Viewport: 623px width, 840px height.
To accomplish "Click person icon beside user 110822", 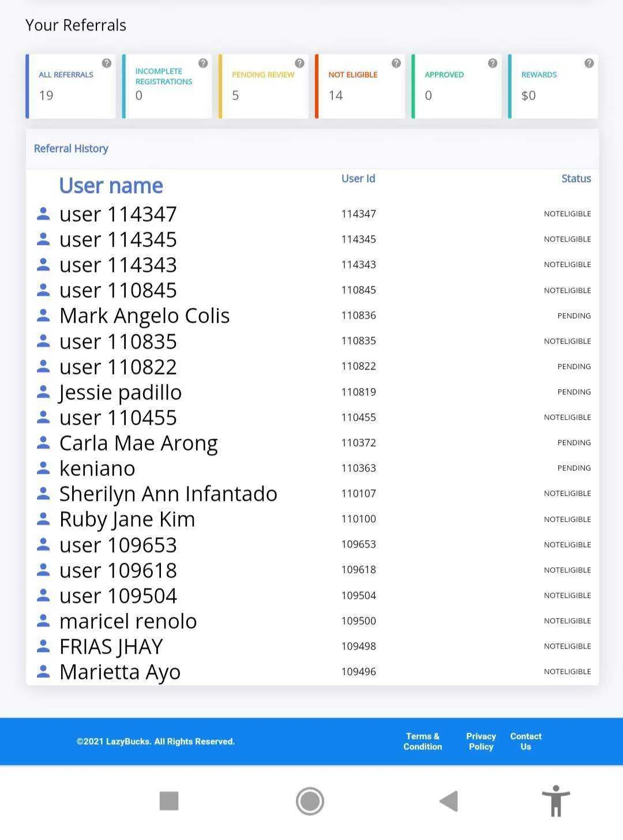I will click(43, 366).
